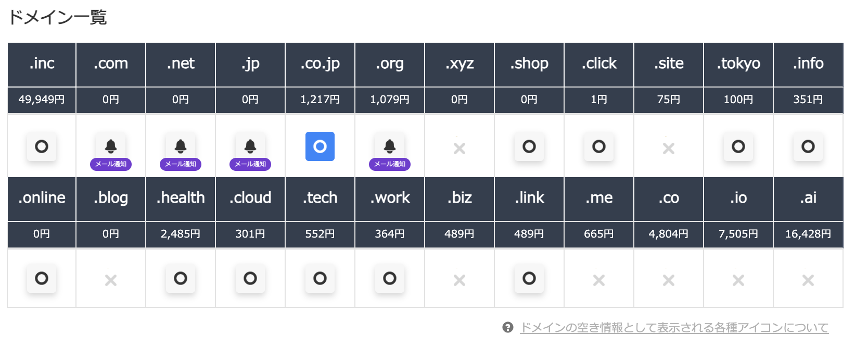Select the available circle for .health
Screen dimensions: 868x347
[x=181, y=278]
